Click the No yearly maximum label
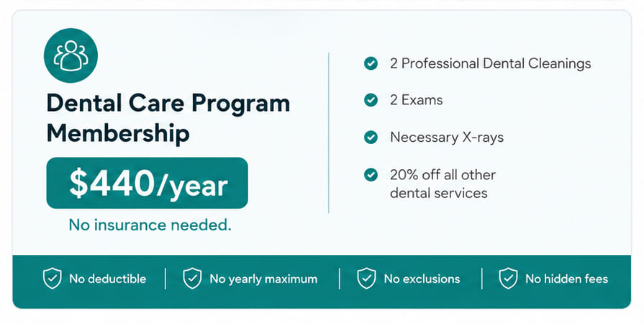Screen dimensions: 644x324 pyautogui.click(x=263, y=279)
